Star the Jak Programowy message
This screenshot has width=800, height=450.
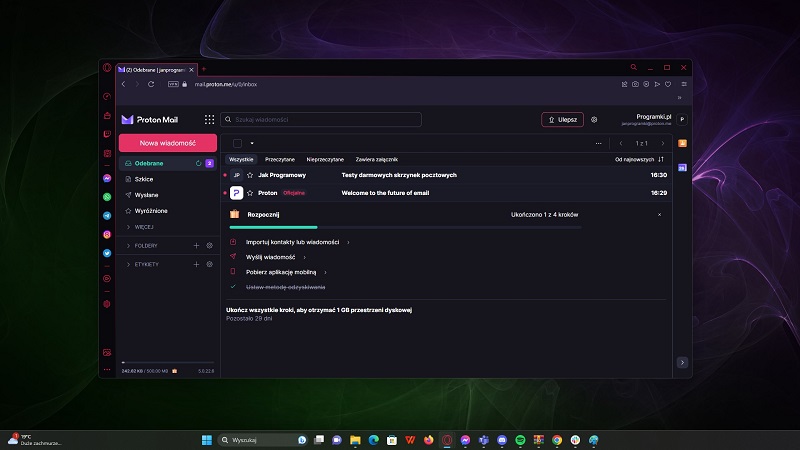click(x=250, y=175)
